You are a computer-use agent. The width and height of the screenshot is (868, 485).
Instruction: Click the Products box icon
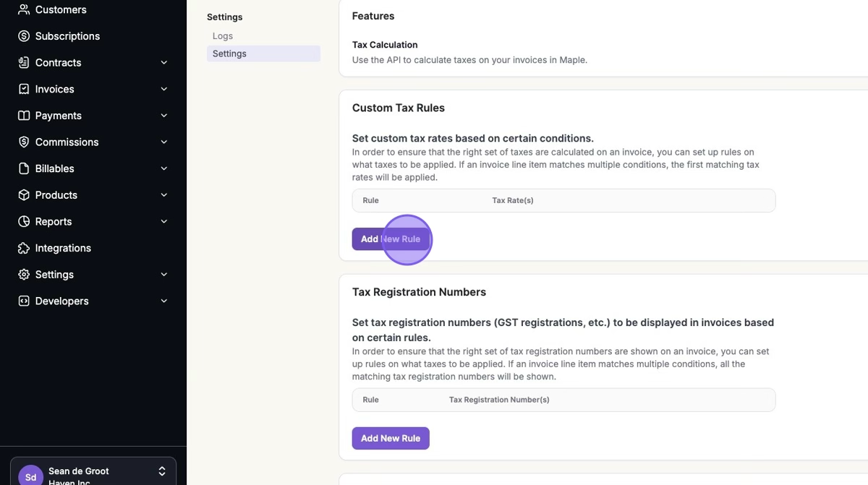point(24,195)
